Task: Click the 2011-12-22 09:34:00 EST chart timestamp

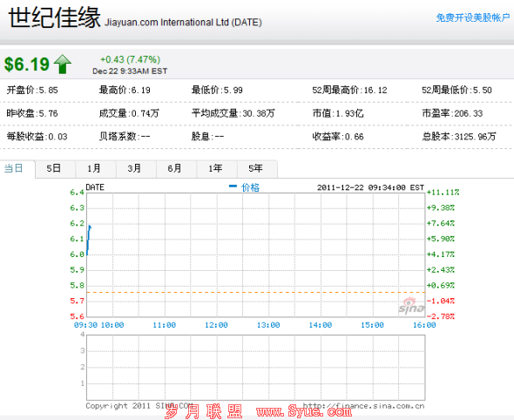Action: pos(370,187)
